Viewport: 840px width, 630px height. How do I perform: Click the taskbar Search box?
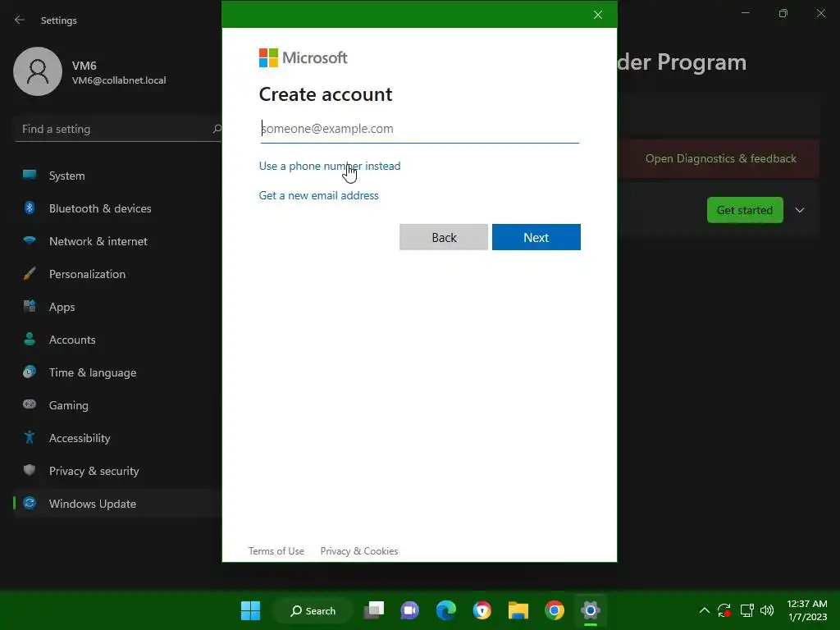tap(313, 610)
